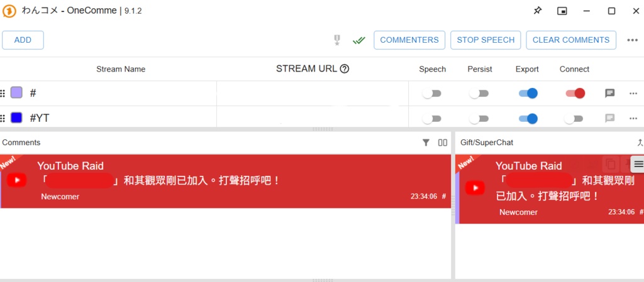Click 23:34:06 timestamp in Comments panel
Viewport: 644px width, 282px height.
point(423,197)
